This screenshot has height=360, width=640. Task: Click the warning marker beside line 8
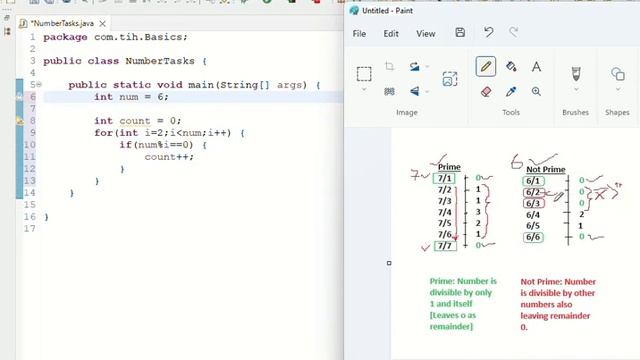pos(20,120)
